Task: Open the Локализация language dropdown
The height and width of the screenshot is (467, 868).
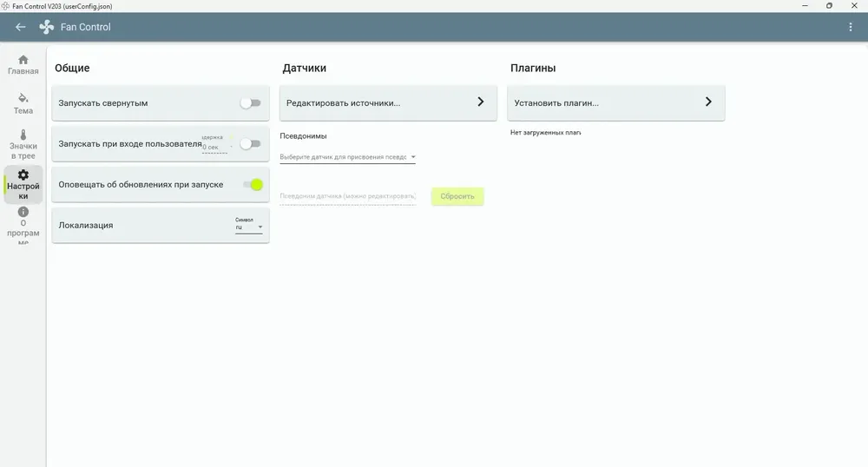Action: pos(248,226)
